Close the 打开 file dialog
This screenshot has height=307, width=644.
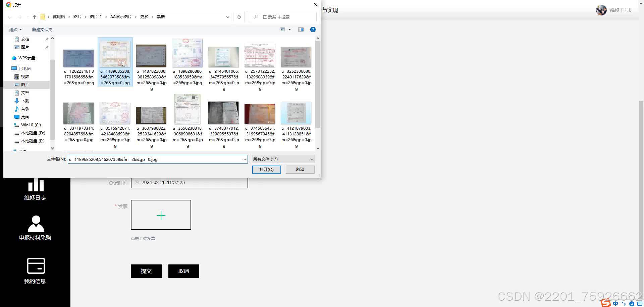coord(315,5)
